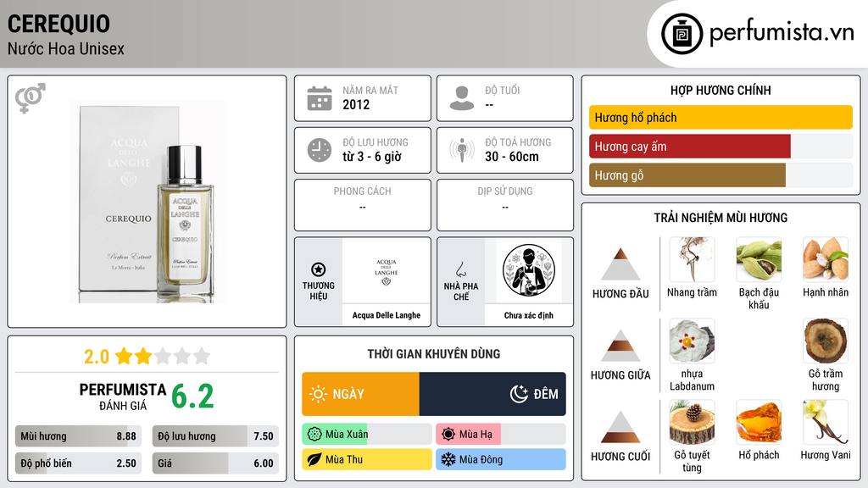The image size is (868, 488).
Task: Click the flower icon for Mùa Xuân
Action: [314, 435]
